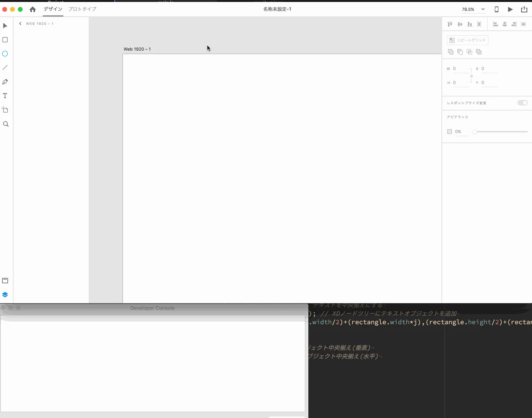Image resolution: width=532 pixels, height=418 pixels.
Task: Select the artboard title 'Web 1920 – 1'
Action: tap(137, 49)
